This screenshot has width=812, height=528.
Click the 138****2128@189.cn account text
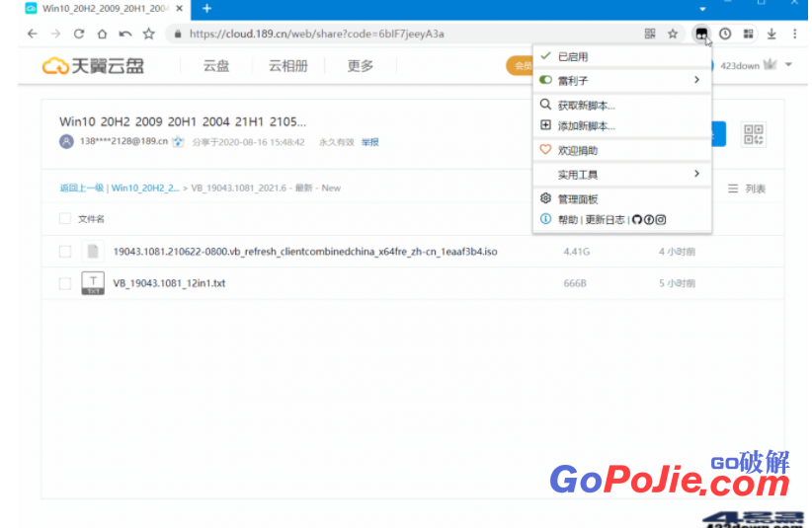click(123, 141)
